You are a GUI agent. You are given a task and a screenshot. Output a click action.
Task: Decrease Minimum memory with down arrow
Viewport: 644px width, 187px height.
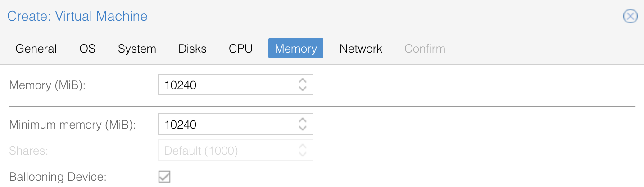[x=303, y=128]
